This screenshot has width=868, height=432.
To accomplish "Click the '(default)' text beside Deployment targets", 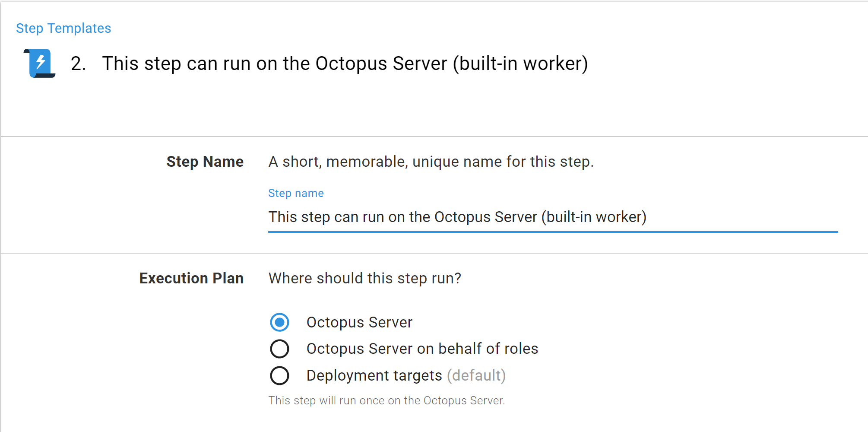I will click(x=476, y=375).
